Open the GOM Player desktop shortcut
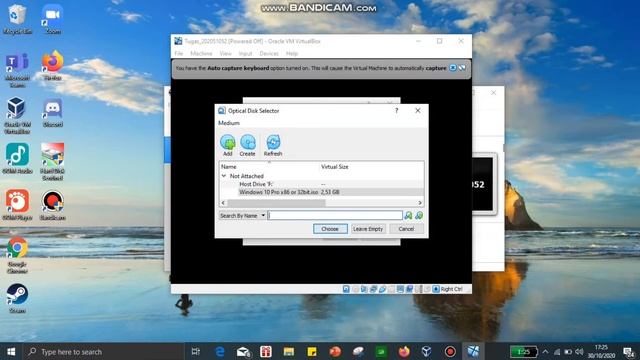The image size is (640, 360). click(x=17, y=206)
